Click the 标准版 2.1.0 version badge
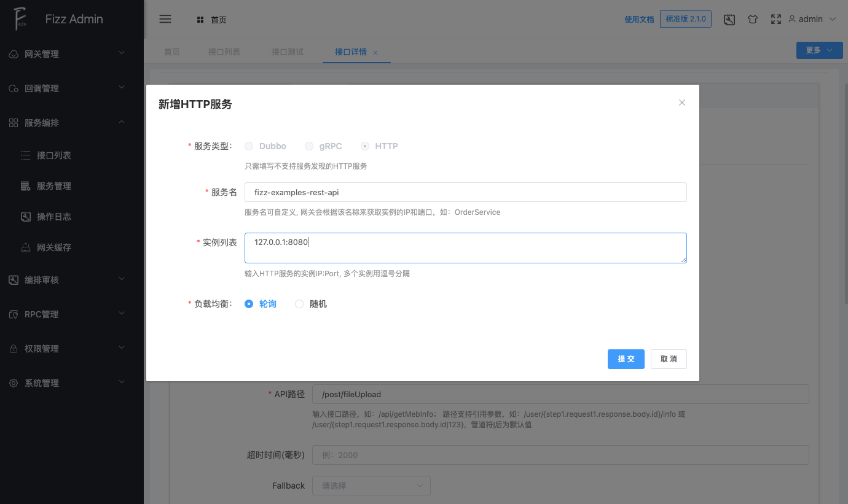 pos(685,19)
